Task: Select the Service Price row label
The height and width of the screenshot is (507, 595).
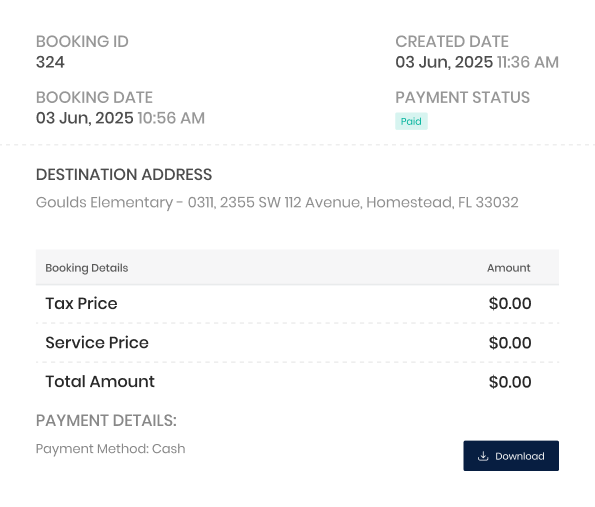Action: pyautogui.click(x=97, y=343)
